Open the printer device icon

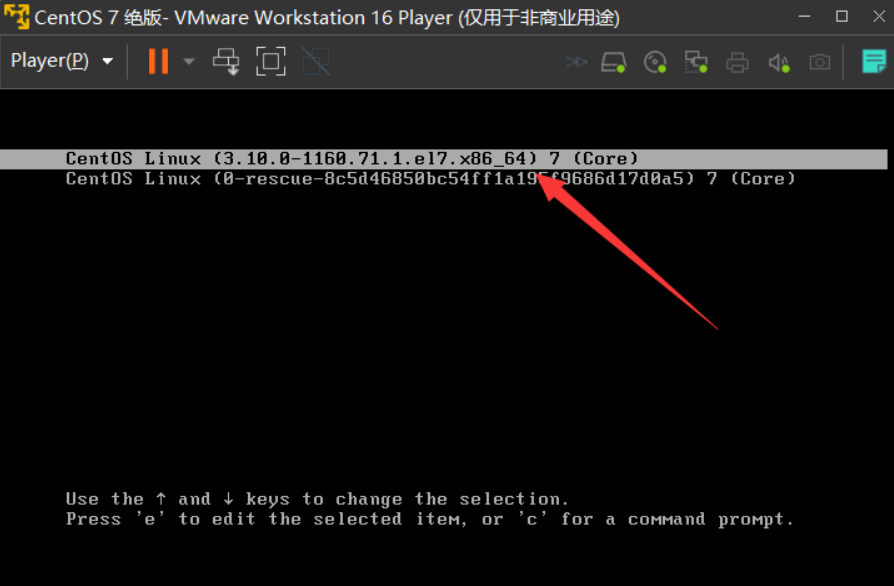737,62
